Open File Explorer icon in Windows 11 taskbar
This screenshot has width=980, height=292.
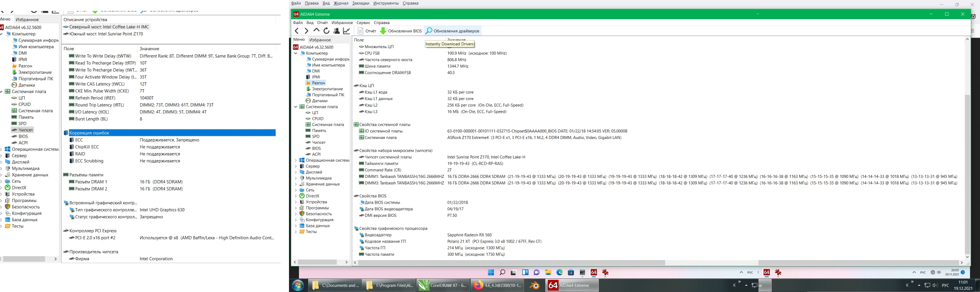548,273
